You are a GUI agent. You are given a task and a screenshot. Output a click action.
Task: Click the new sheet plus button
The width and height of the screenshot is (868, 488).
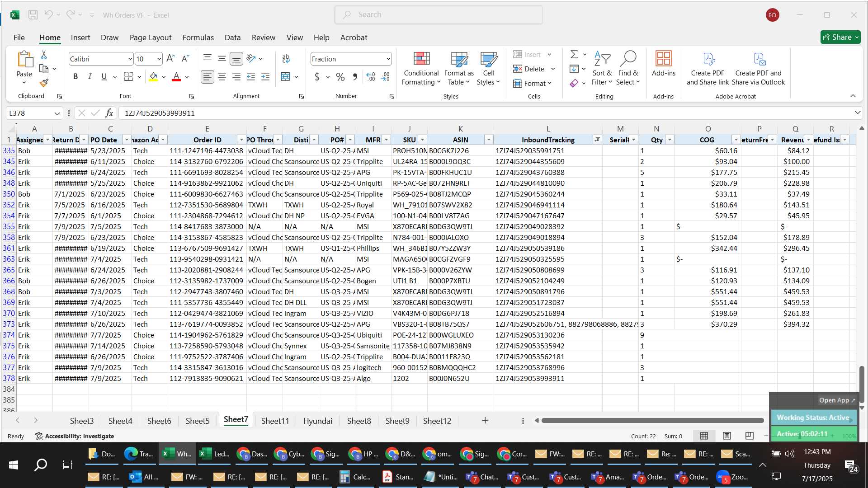pos(485,421)
